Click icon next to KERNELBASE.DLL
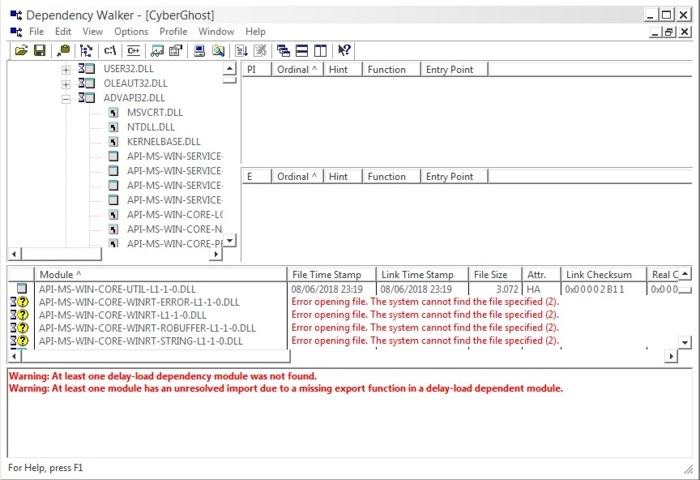The height and width of the screenshot is (480, 700). click(x=113, y=142)
